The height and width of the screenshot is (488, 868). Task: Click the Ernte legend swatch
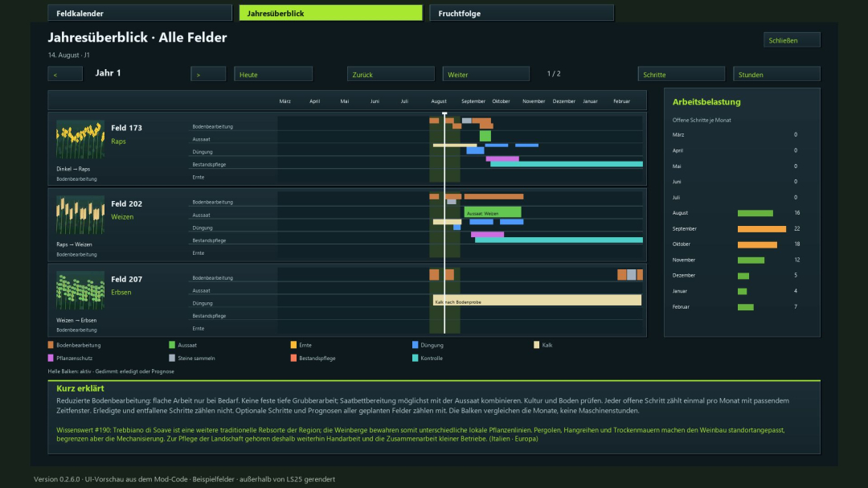(293, 345)
